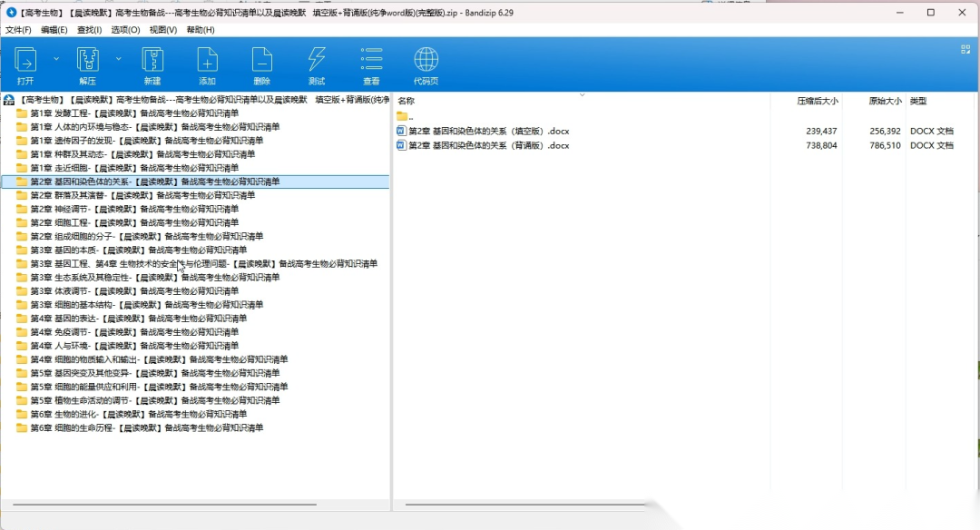Expand the dropdown arrow beside 打开

coord(56,59)
